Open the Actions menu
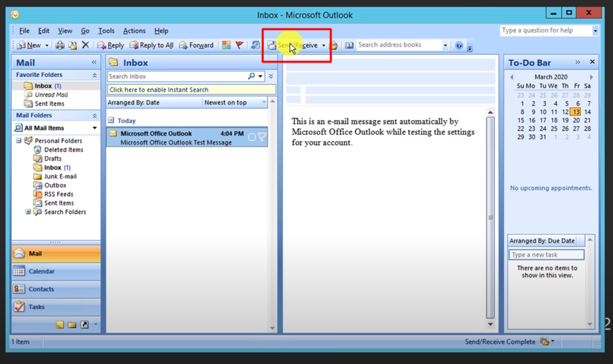The image size is (613, 364). click(x=134, y=31)
